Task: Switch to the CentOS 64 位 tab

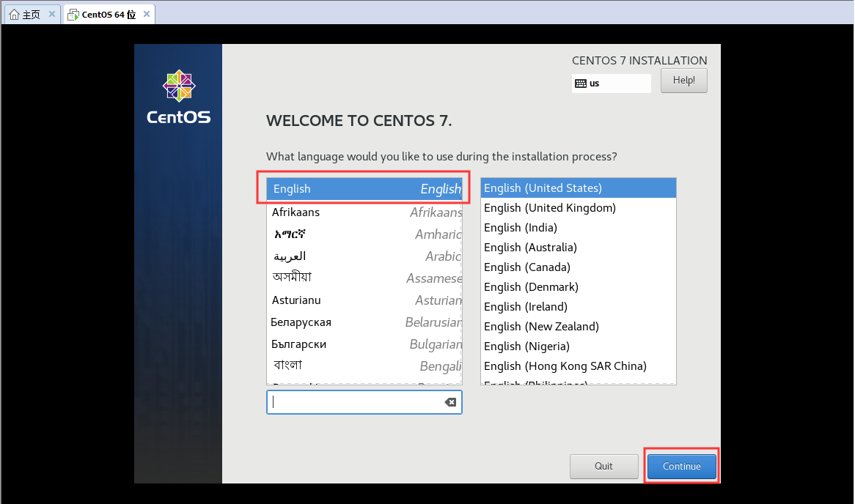Action: (109, 14)
